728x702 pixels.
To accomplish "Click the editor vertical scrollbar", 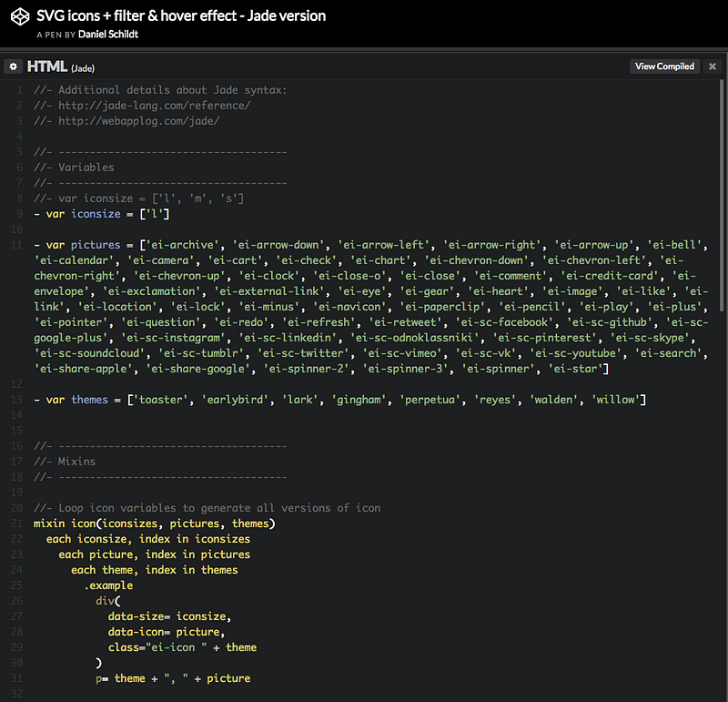I will [722, 195].
